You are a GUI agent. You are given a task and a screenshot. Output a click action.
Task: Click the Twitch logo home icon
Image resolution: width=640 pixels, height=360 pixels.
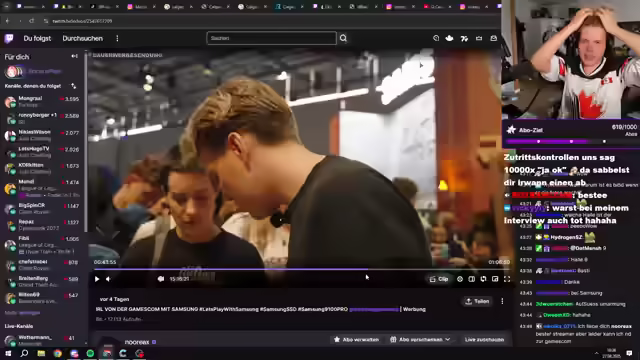click(9, 38)
